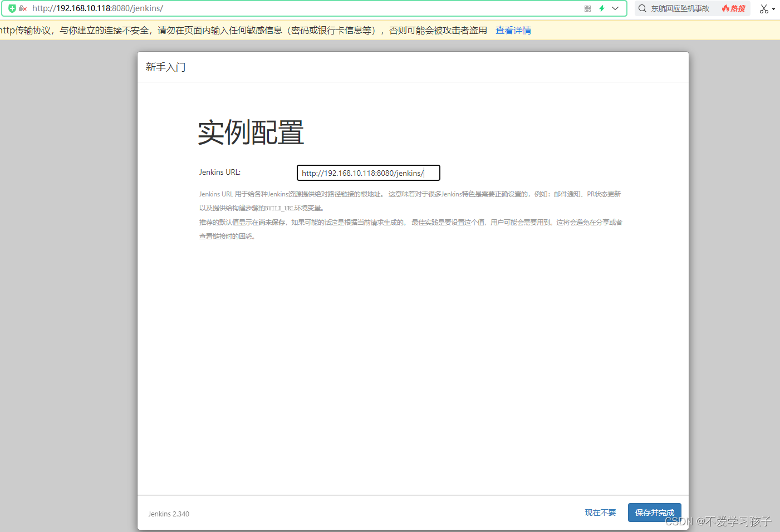Click the search box with 东航回应坠机事故
This screenshot has width=780, height=532.
(680, 8)
